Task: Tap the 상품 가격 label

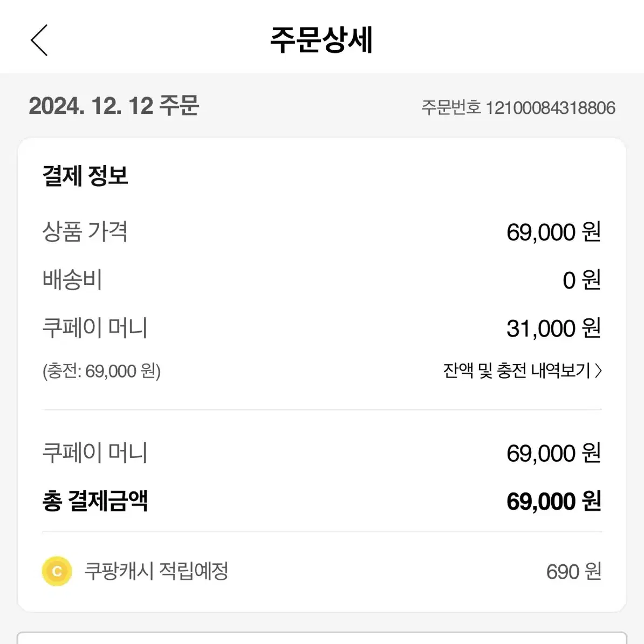Action: (x=85, y=231)
